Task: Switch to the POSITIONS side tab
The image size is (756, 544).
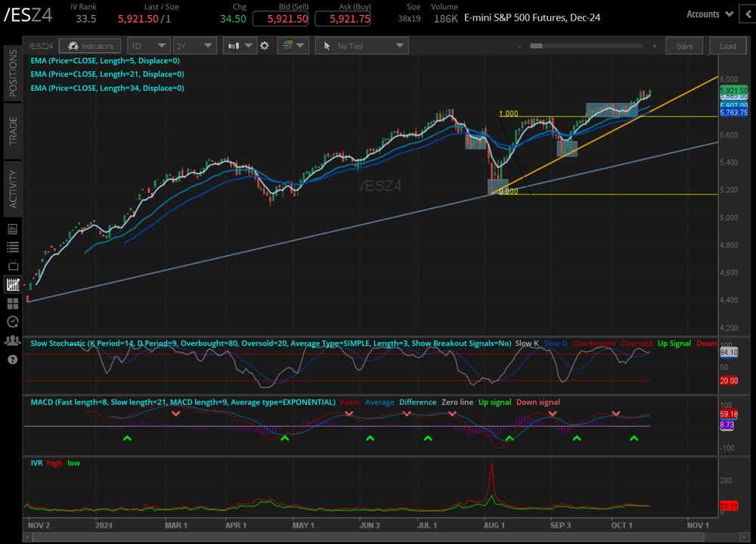Action: [13, 73]
